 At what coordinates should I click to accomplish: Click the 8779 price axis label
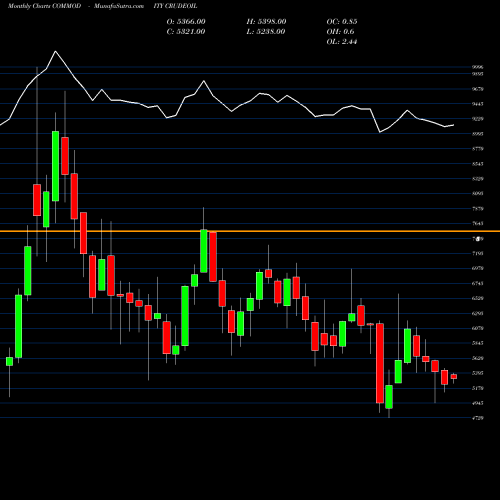click(x=478, y=149)
